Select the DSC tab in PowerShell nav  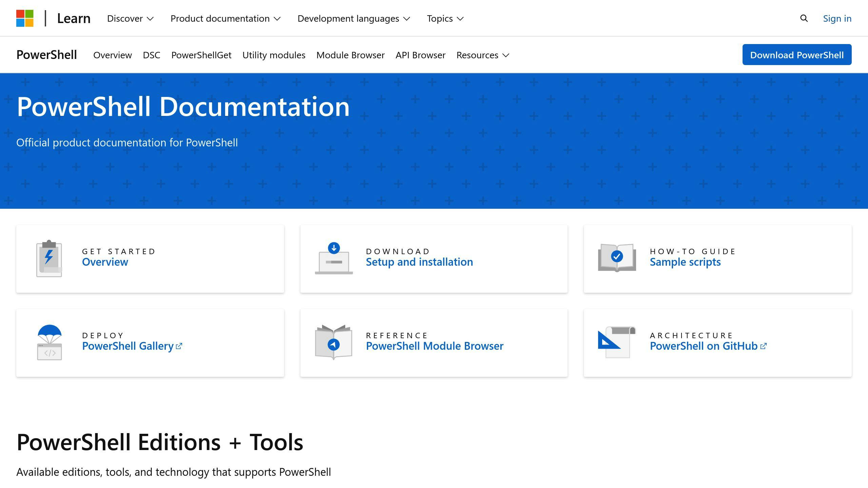pyautogui.click(x=151, y=54)
